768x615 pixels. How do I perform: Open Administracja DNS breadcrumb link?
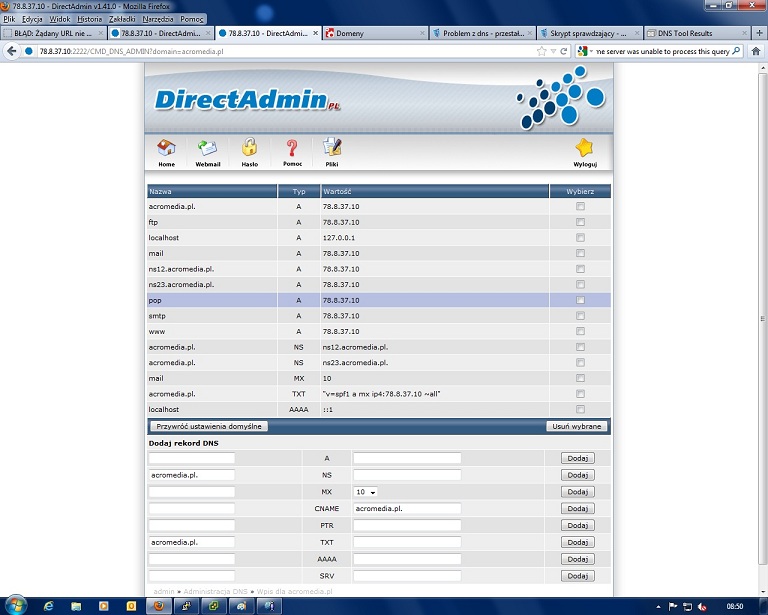pos(216,591)
